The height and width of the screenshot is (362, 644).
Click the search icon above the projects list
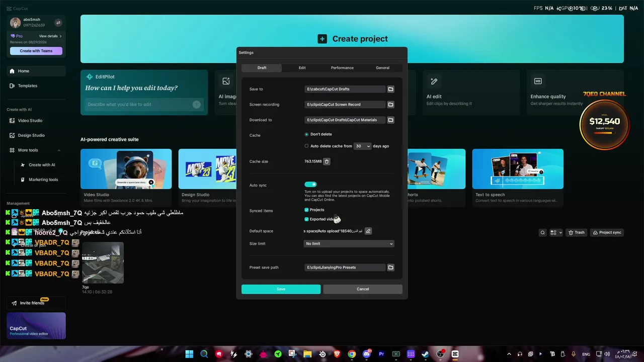pos(542,233)
